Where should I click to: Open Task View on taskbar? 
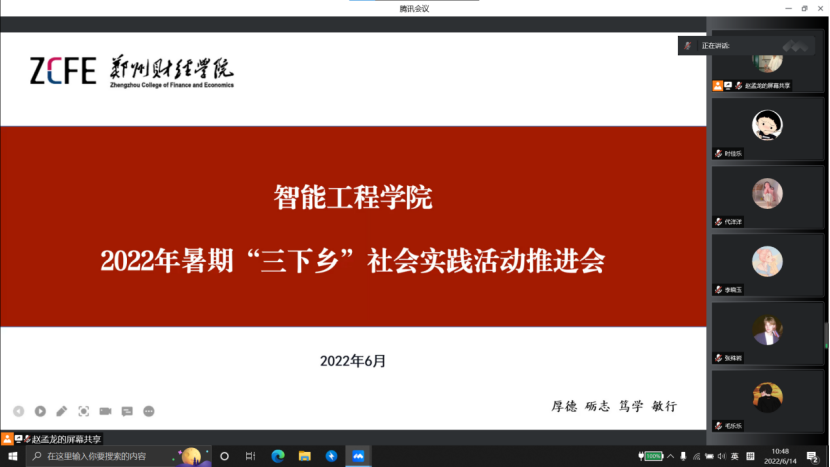click(x=251, y=456)
